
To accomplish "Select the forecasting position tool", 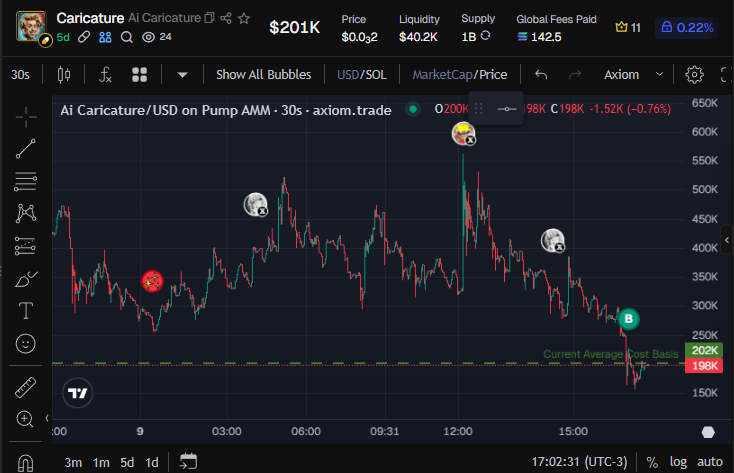I will 26,246.
